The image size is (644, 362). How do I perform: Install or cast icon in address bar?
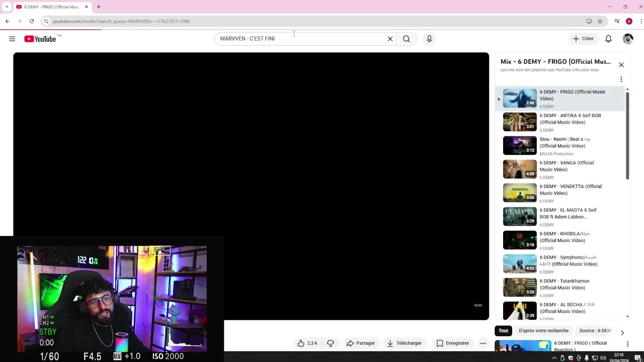(x=589, y=21)
